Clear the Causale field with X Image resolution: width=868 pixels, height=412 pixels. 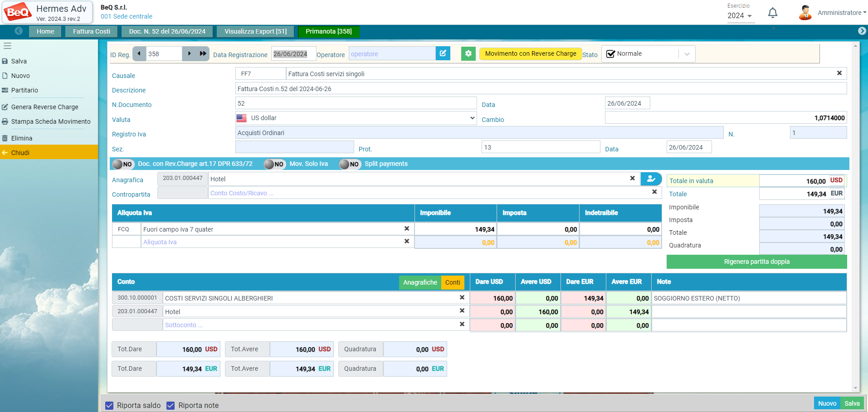coord(839,73)
